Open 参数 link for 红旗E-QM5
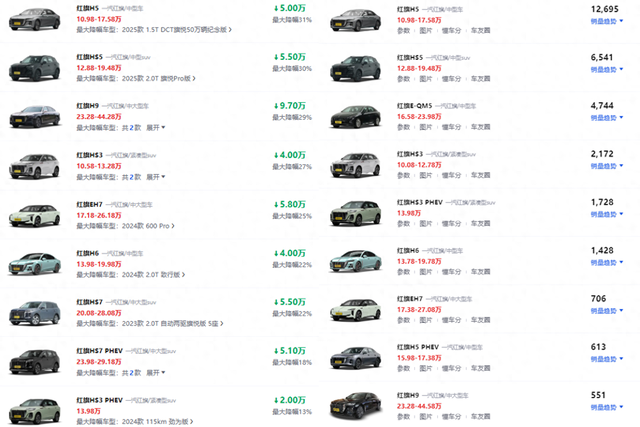Image resolution: width=640 pixels, height=427 pixels. 403,127
